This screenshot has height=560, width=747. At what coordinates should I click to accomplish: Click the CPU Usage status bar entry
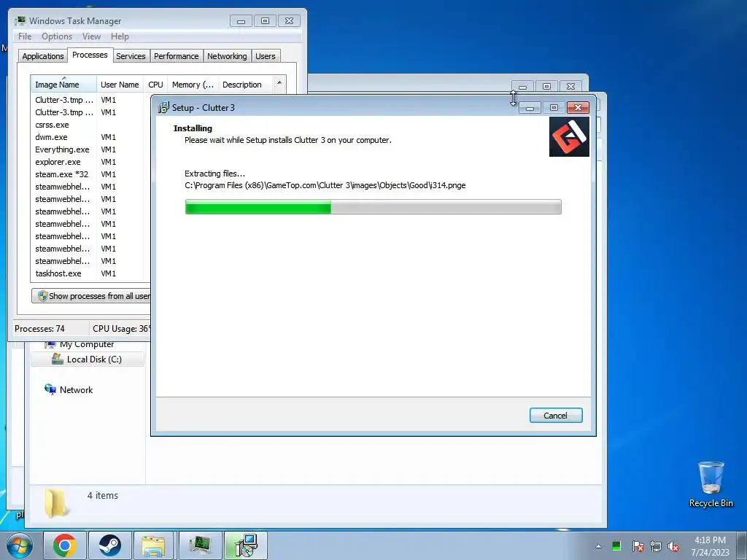coord(122,329)
